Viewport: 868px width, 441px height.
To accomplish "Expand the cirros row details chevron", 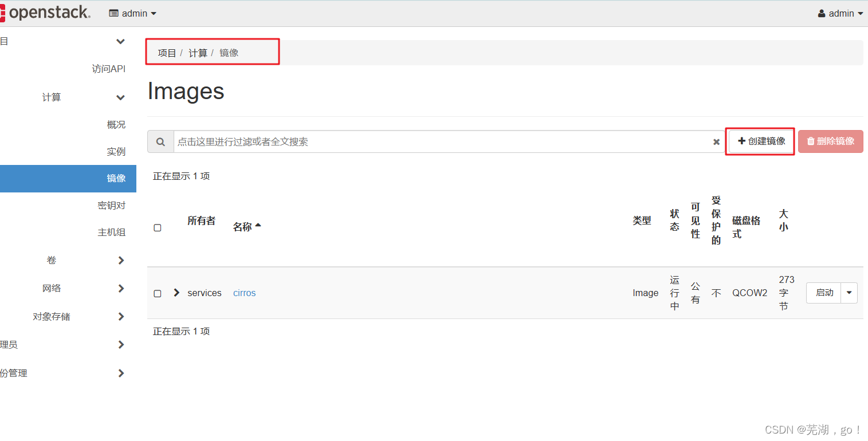I will tap(176, 293).
